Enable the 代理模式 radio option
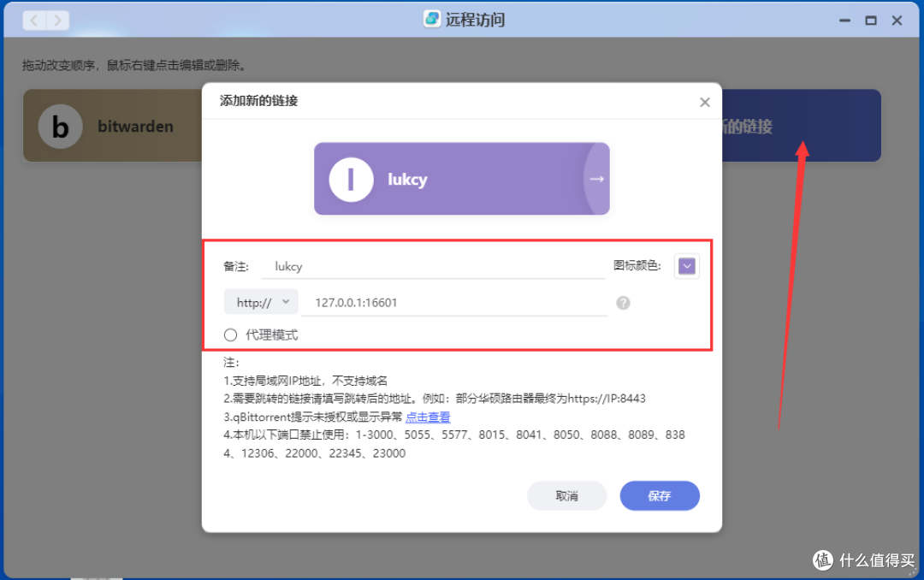This screenshot has width=924, height=580. pyautogui.click(x=230, y=334)
